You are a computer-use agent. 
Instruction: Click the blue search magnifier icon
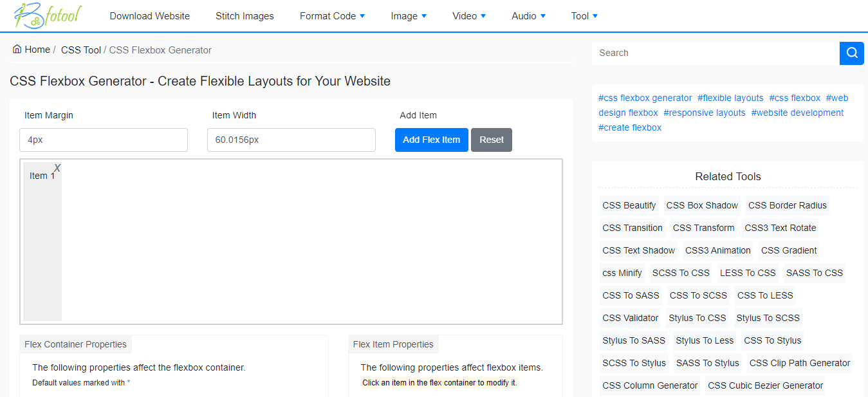tap(851, 53)
